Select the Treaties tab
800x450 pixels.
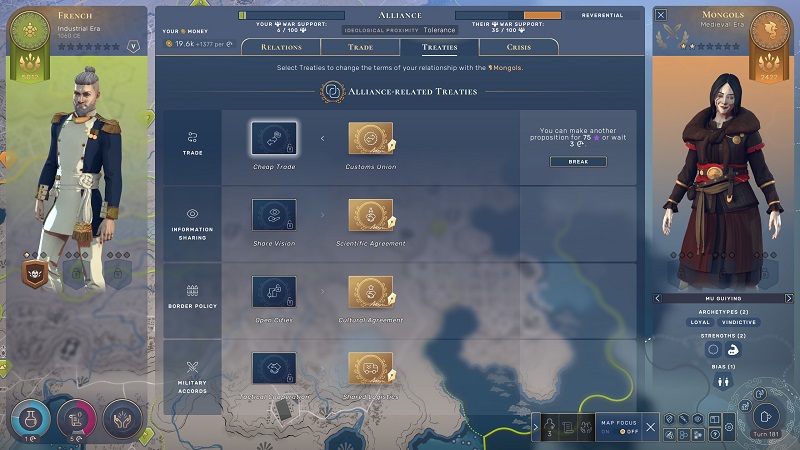439,47
